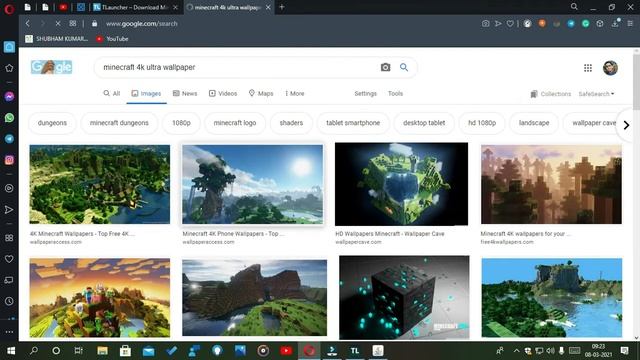Open search Tools options

point(395,93)
